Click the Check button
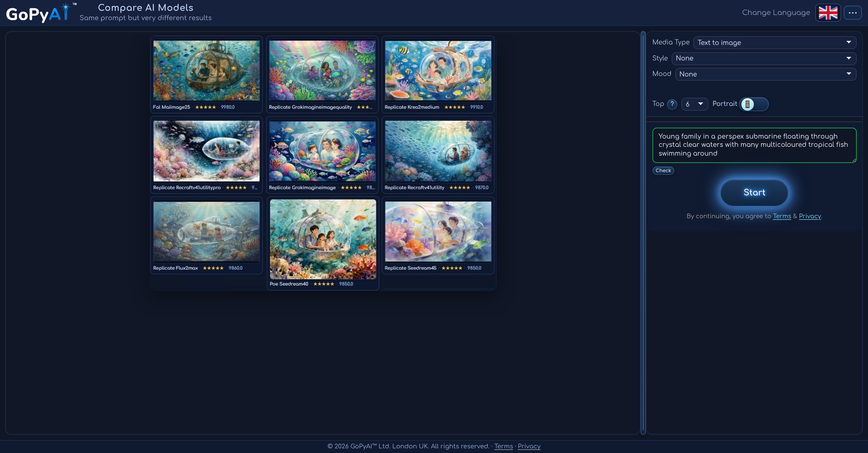The height and width of the screenshot is (453, 868). point(663,171)
